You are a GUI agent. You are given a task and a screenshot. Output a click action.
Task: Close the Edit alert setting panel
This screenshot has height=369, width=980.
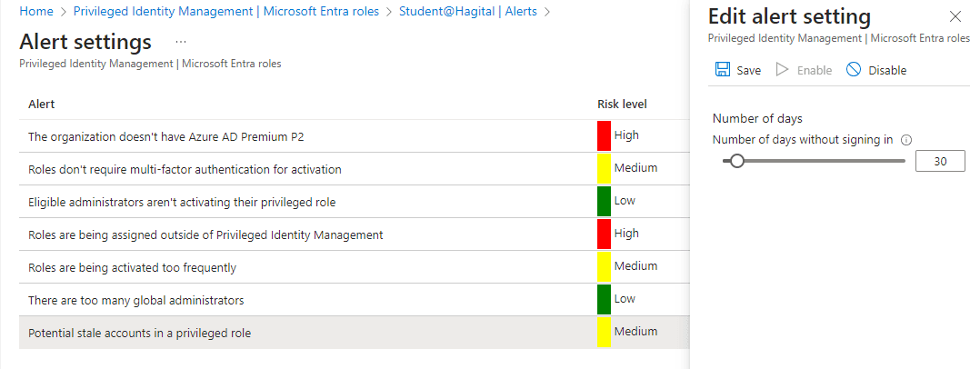click(955, 16)
